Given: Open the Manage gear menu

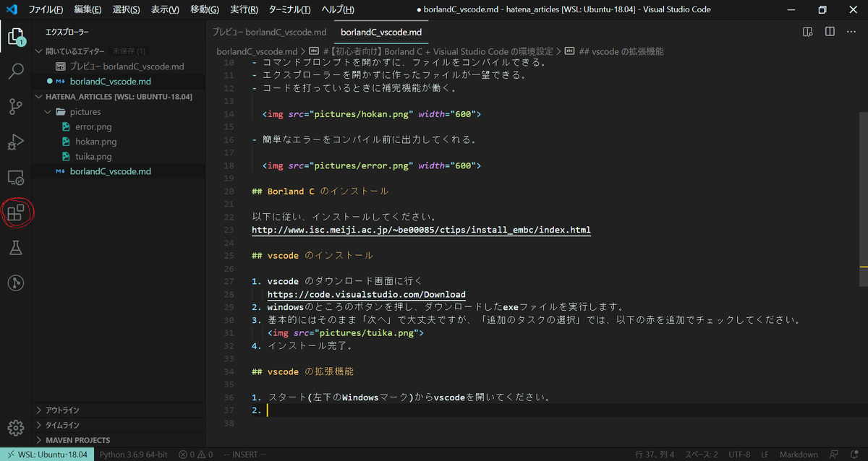Looking at the screenshot, I should (x=16, y=428).
